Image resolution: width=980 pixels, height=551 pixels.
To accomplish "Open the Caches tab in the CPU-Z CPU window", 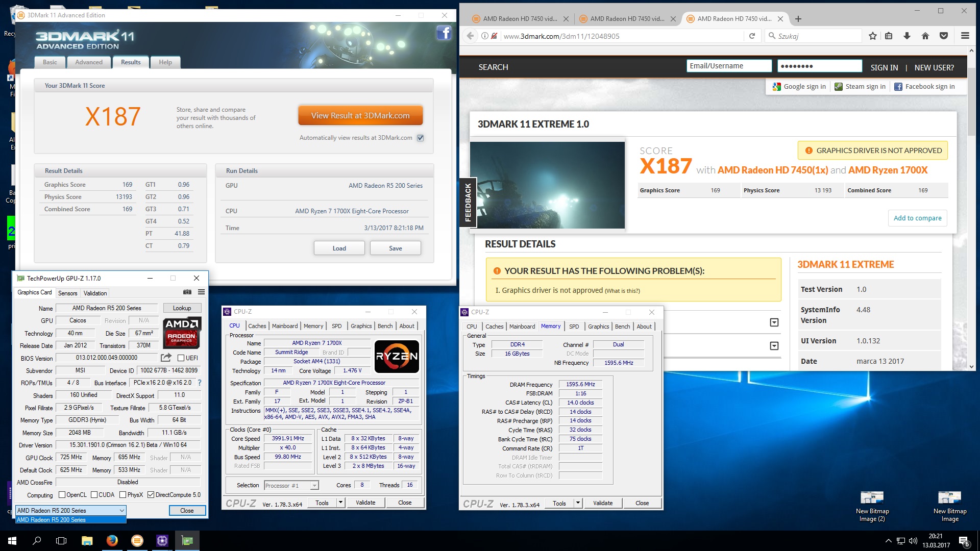I will (257, 326).
